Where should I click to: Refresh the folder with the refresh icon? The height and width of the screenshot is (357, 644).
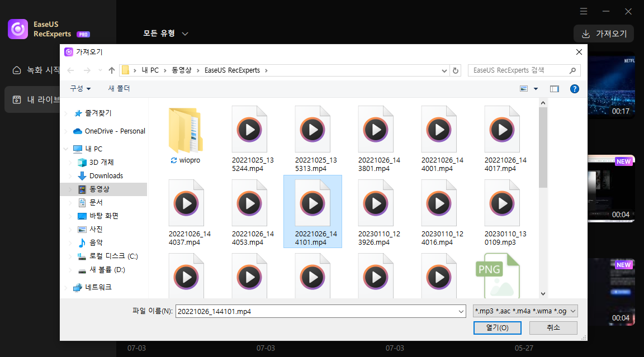(x=455, y=70)
